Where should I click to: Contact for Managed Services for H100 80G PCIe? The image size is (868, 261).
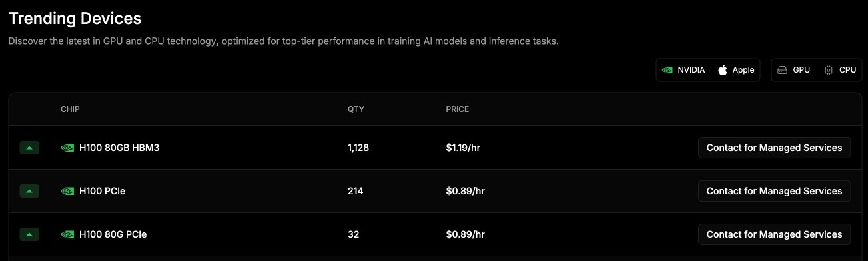[774, 234]
